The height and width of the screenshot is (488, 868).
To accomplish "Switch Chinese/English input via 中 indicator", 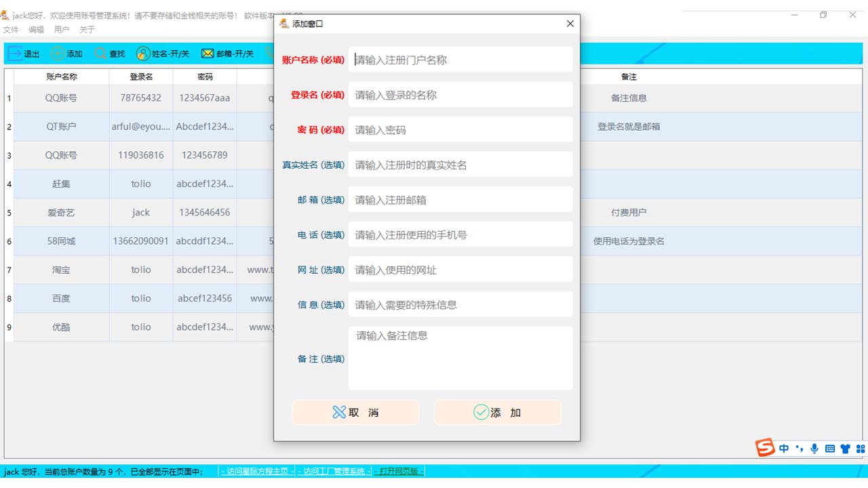I will [783, 448].
